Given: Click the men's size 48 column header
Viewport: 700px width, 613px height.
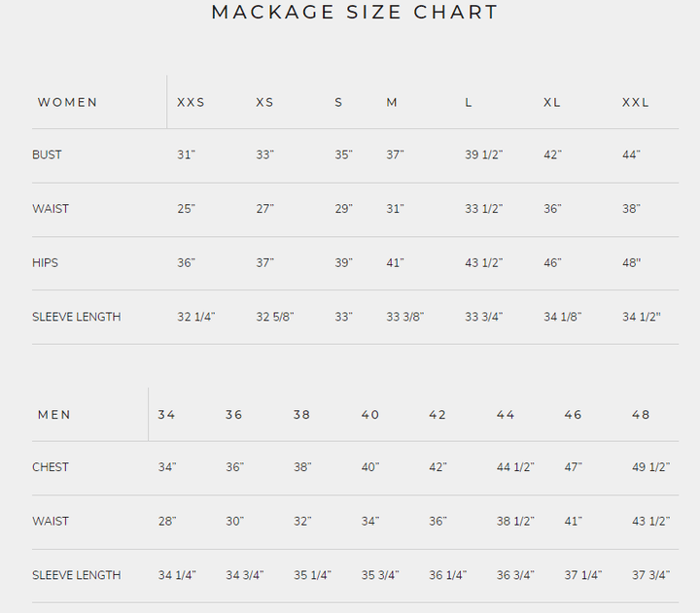Looking at the screenshot, I should pos(641,415).
